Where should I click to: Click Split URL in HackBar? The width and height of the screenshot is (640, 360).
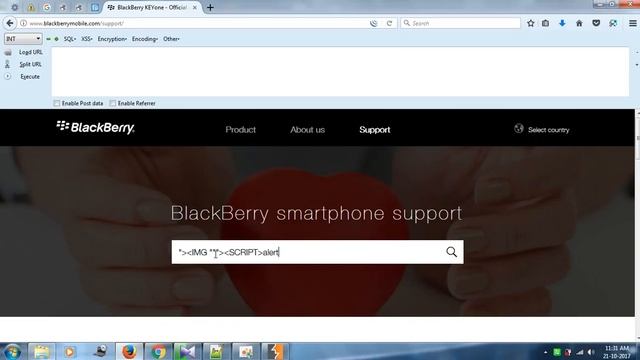(31, 64)
